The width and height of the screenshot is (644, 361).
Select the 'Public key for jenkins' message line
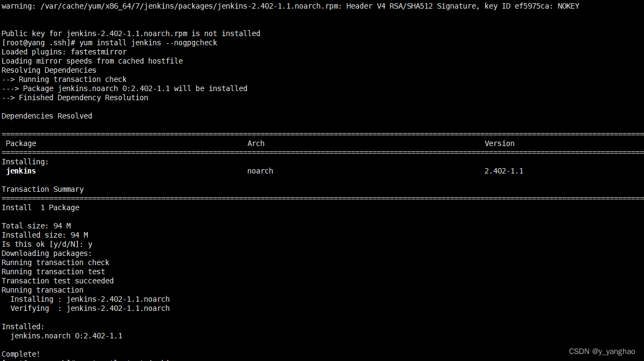pyautogui.click(x=130, y=34)
